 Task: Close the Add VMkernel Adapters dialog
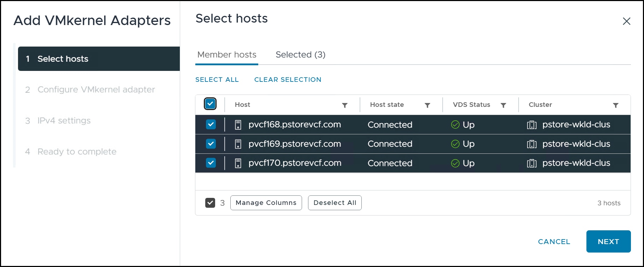pos(626,21)
